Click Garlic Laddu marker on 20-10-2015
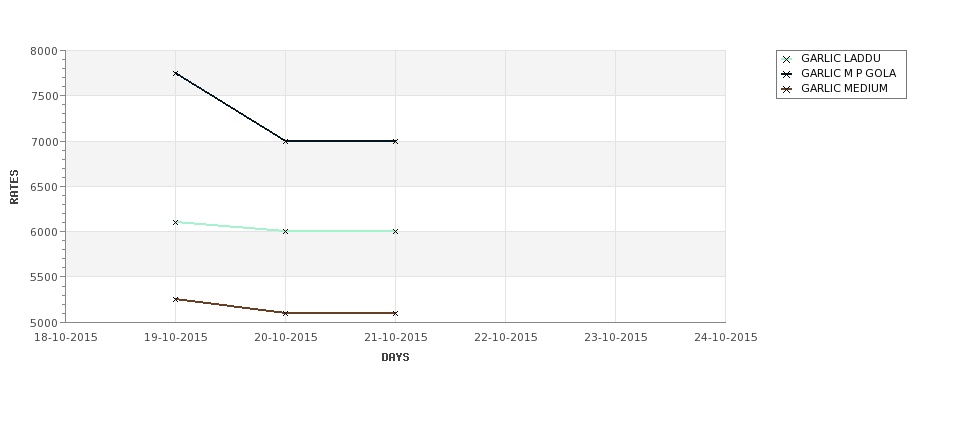The image size is (975, 429). [x=285, y=231]
